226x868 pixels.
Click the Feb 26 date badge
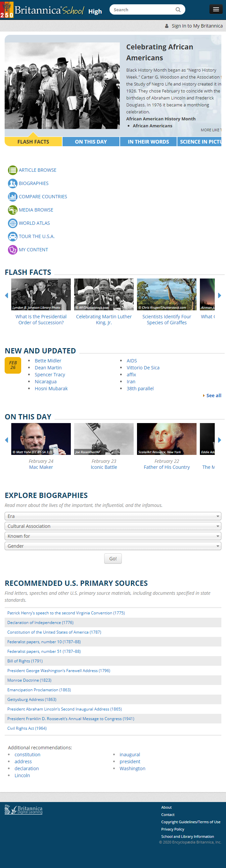[x=13, y=366]
